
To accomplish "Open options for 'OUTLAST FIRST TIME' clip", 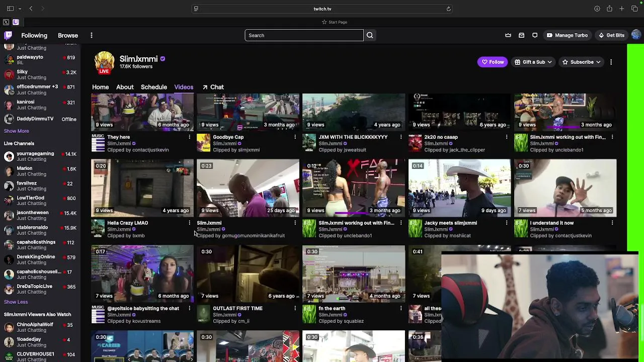I will click(295, 308).
